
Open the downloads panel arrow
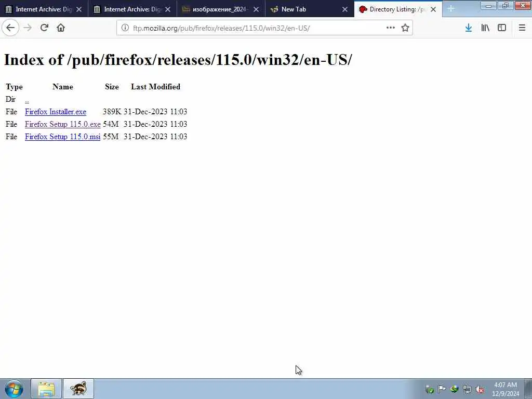coord(469,28)
